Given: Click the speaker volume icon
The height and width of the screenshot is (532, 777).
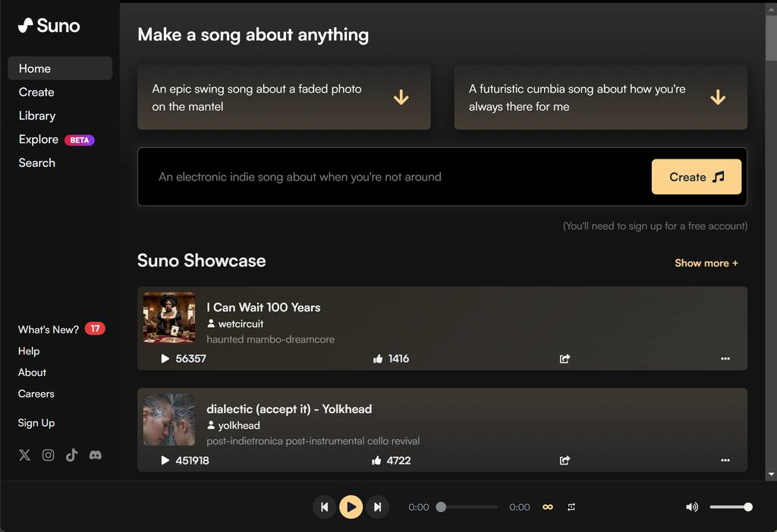Looking at the screenshot, I should click(692, 507).
